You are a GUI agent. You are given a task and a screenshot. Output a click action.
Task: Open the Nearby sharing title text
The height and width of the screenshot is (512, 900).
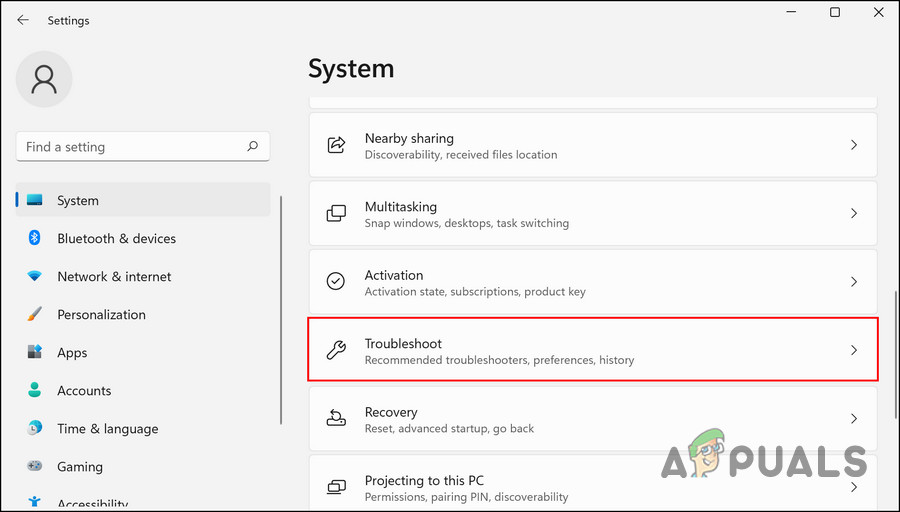click(x=409, y=138)
